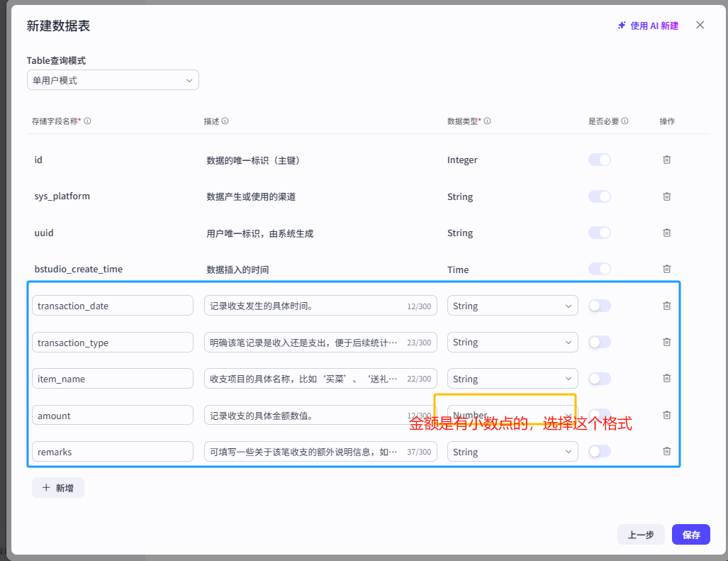Screen dimensions: 728x561
Task: Delete the transaction_date field row
Action: tap(666, 306)
